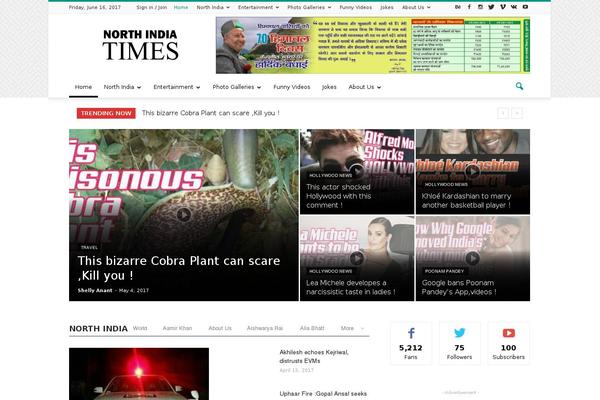Go to Jokes in main navigation
Viewport: 600px width, 400px height.
point(329,87)
